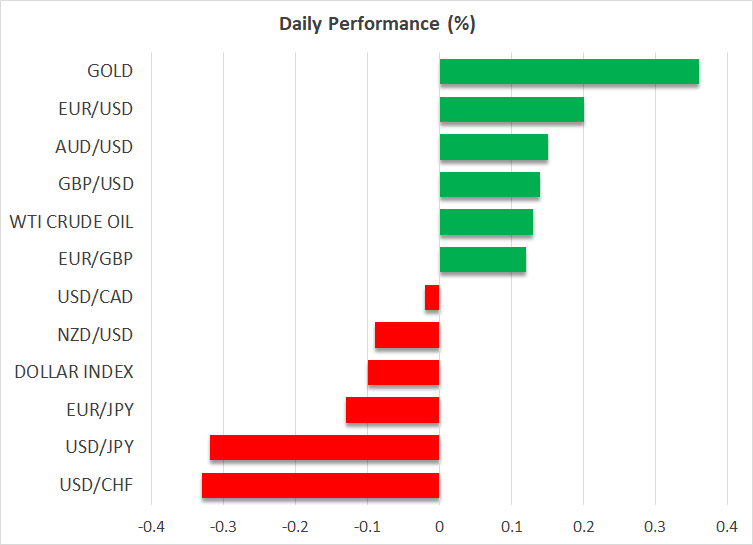
Task: Click the AUD/USD bar in the chart
Action: pyautogui.click(x=493, y=147)
